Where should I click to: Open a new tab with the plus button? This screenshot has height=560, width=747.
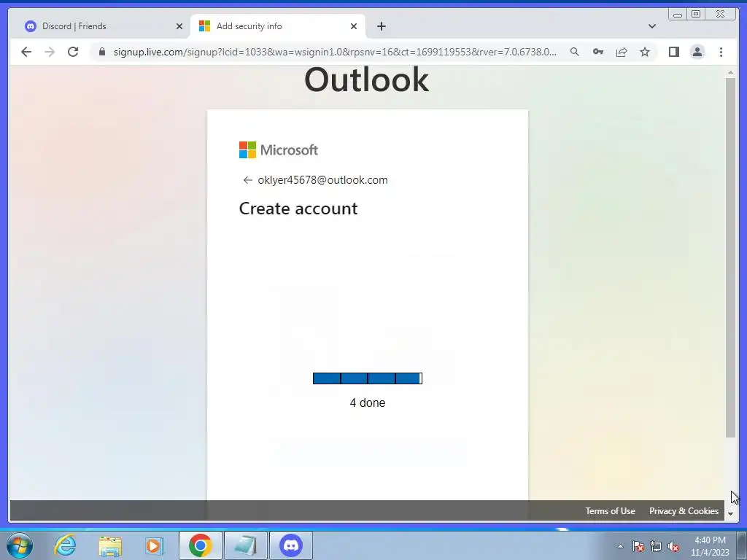pyautogui.click(x=381, y=26)
